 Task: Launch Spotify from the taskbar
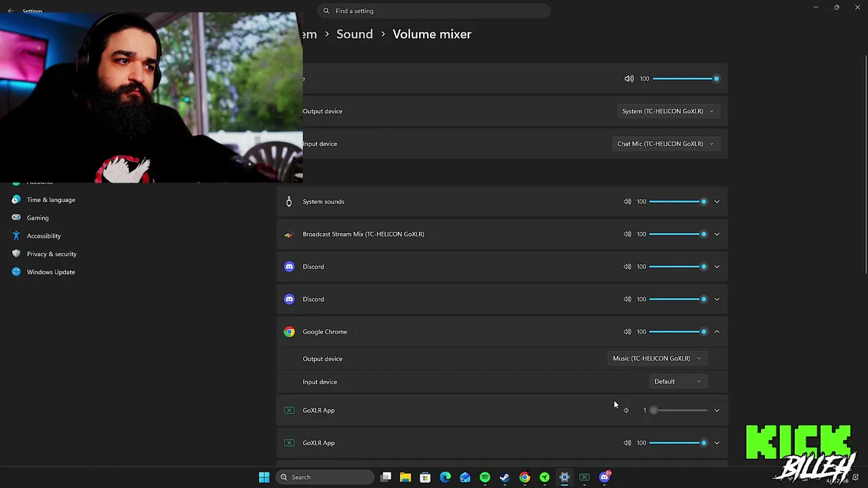[x=485, y=477]
